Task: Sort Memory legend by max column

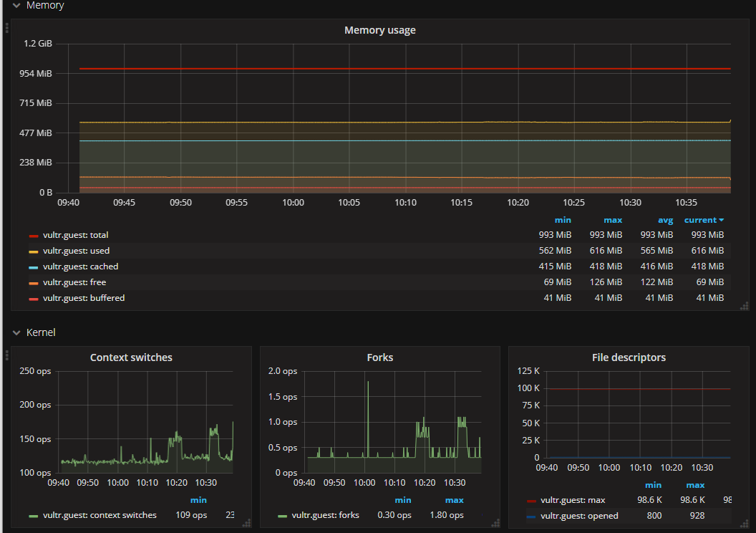Action: (613, 220)
